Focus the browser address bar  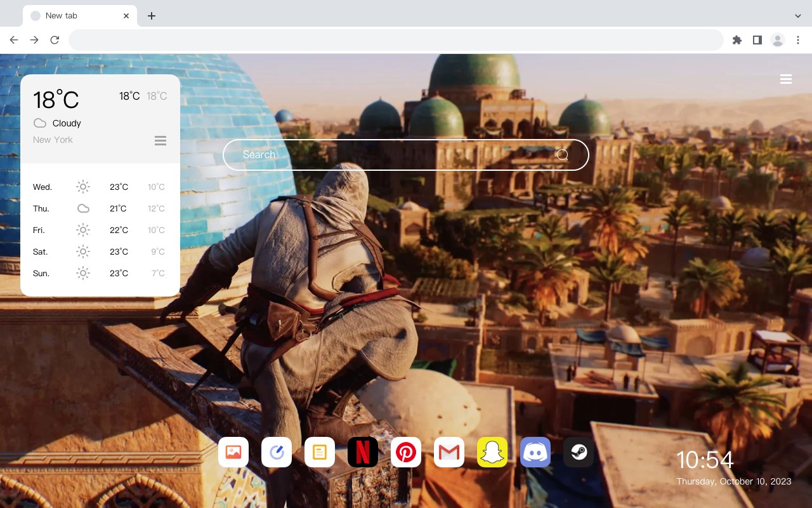[396, 40]
